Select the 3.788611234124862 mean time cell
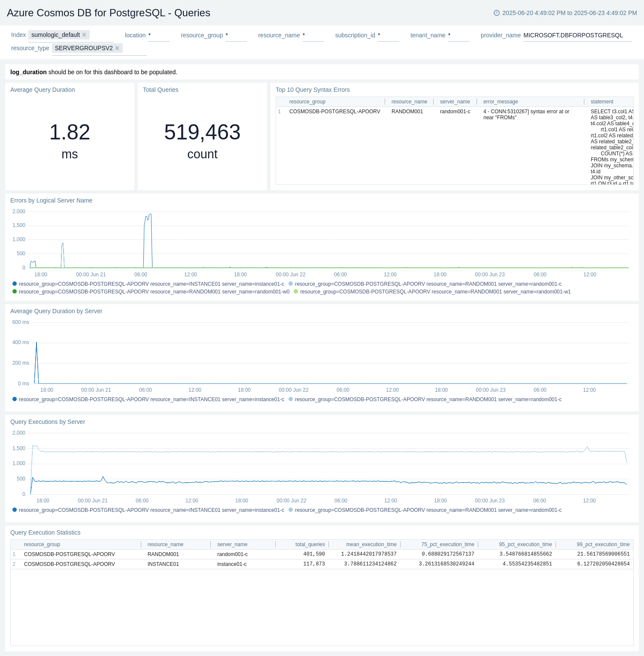This screenshot has width=644, height=656. click(x=370, y=564)
